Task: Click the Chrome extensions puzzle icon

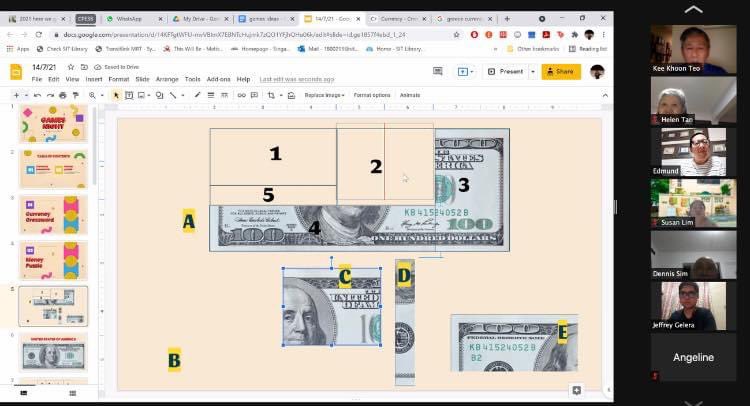Action: point(574,35)
